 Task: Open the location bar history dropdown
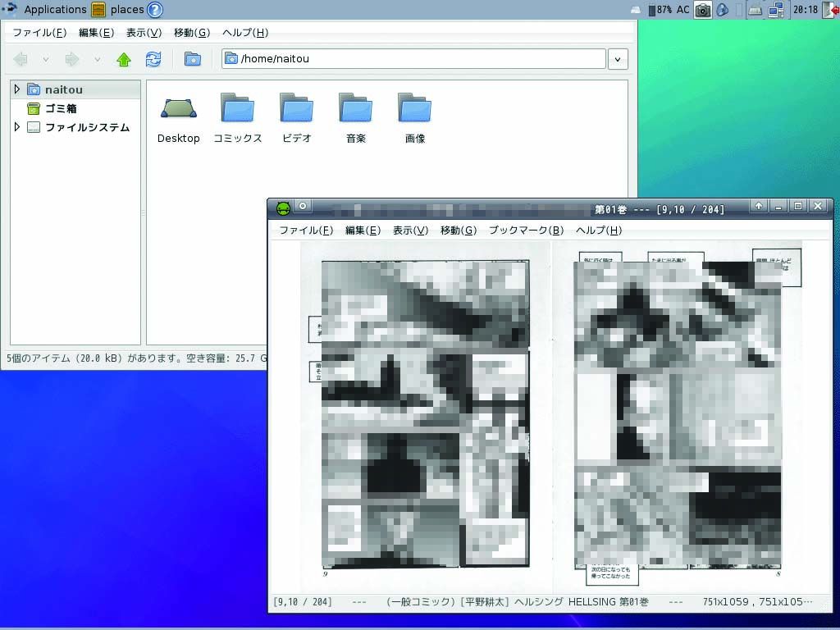click(x=618, y=59)
